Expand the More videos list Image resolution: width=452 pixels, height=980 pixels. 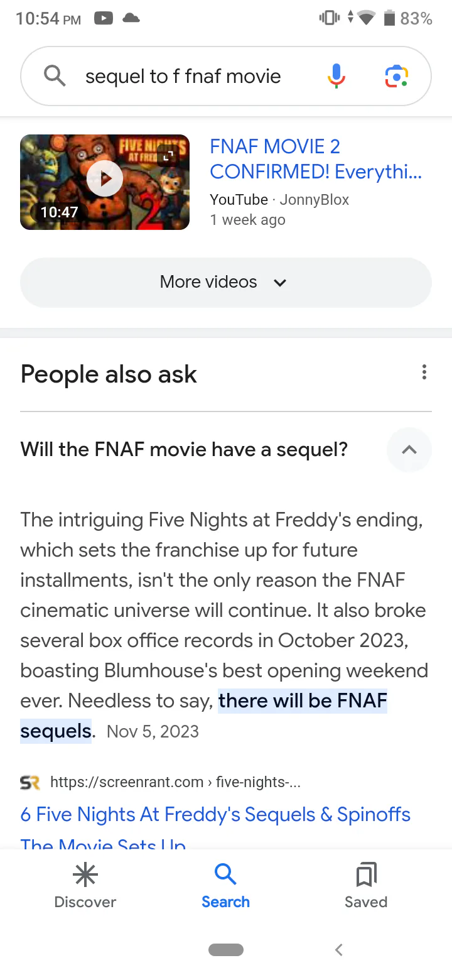point(226,282)
